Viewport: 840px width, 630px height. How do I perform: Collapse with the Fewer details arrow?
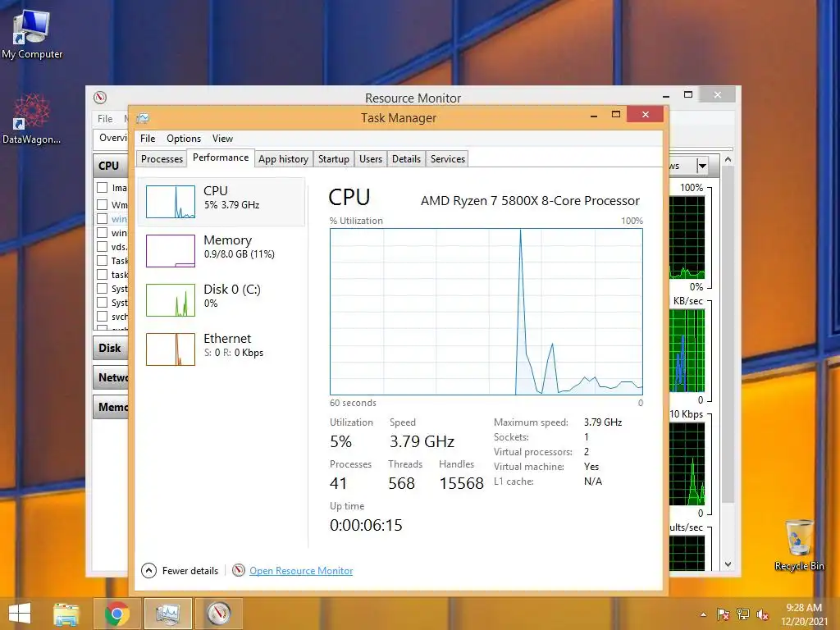click(149, 571)
